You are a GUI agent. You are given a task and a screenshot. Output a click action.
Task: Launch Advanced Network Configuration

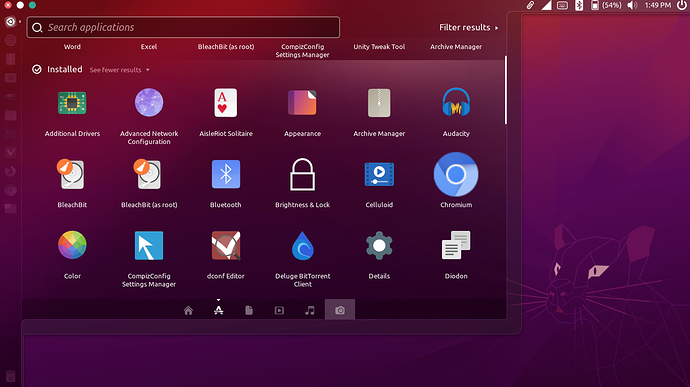[x=149, y=103]
